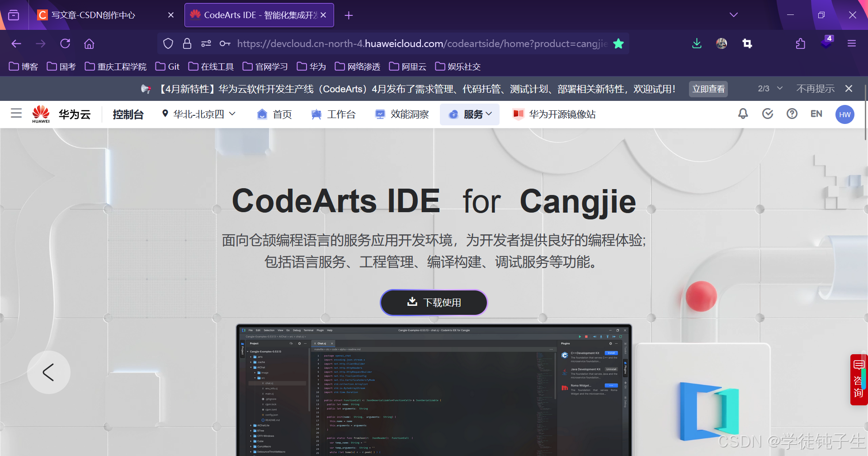
Task: Open the extensions puzzle icon
Action: pos(800,43)
